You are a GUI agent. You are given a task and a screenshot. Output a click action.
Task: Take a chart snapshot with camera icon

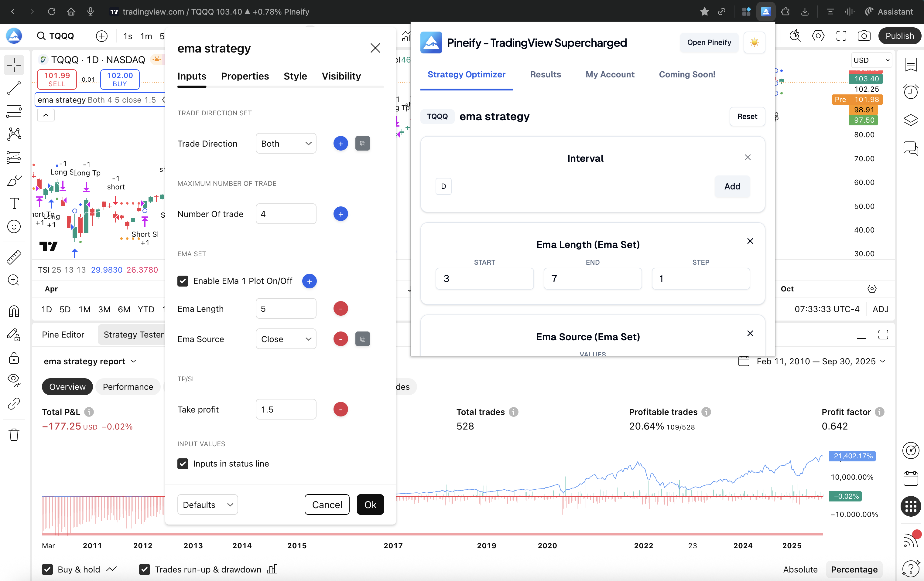click(x=863, y=36)
